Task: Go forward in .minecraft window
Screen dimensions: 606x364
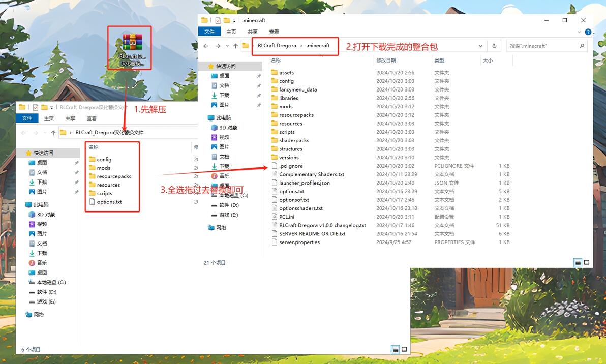Action: pos(218,46)
